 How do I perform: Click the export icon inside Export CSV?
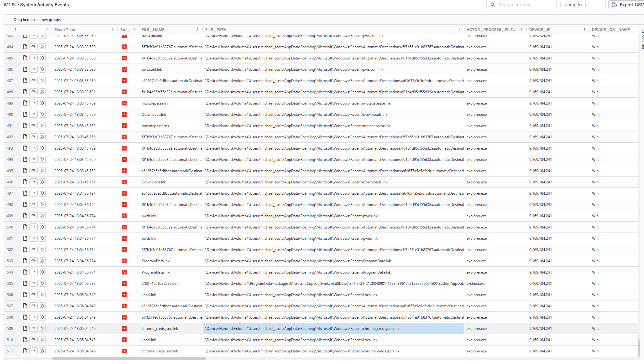coord(615,5)
